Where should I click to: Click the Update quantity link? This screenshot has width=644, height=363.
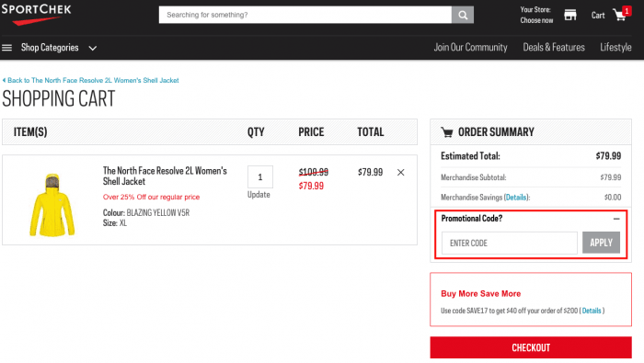pyautogui.click(x=259, y=195)
